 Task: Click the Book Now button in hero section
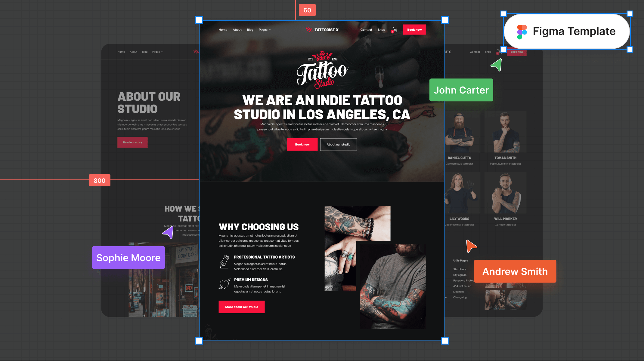click(x=302, y=145)
